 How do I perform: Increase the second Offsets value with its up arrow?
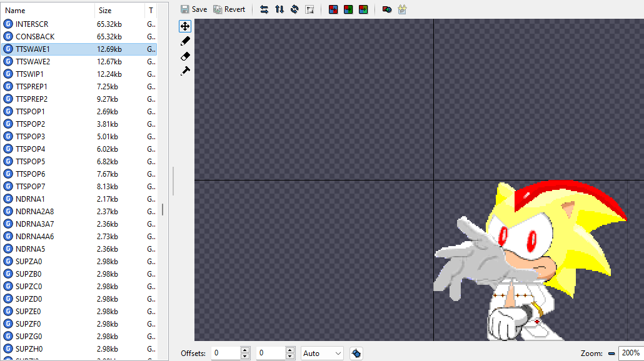pos(290,350)
